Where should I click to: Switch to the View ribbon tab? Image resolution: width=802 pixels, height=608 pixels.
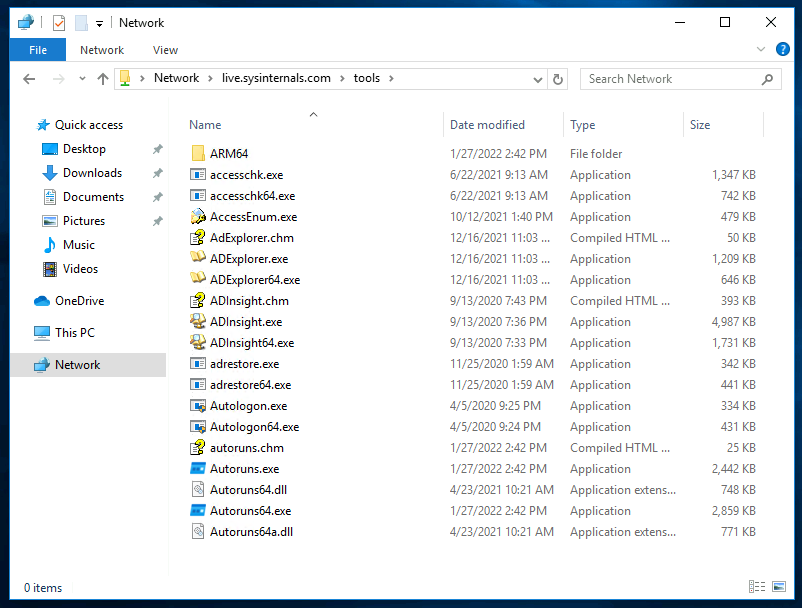pyautogui.click(x=165, y=49)
